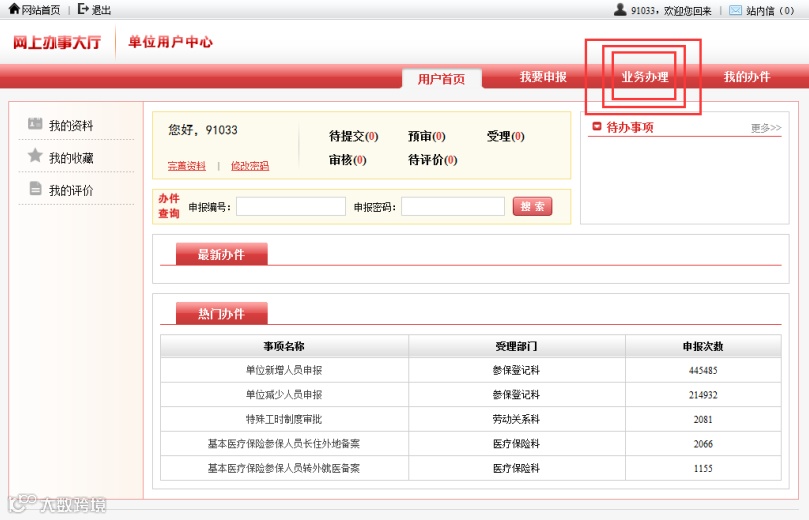Click the red 搜索 button
809x520 pixels.
coord(532,206)
